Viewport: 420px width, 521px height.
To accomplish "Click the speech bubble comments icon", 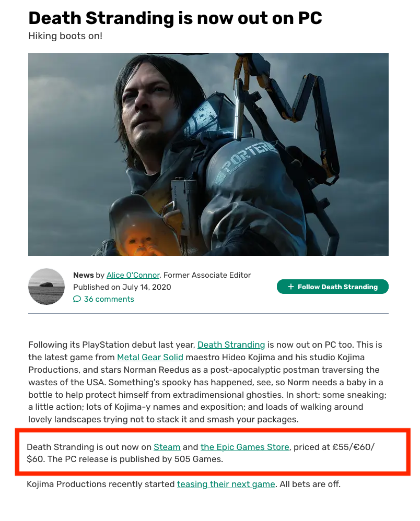I will (77, 299).
